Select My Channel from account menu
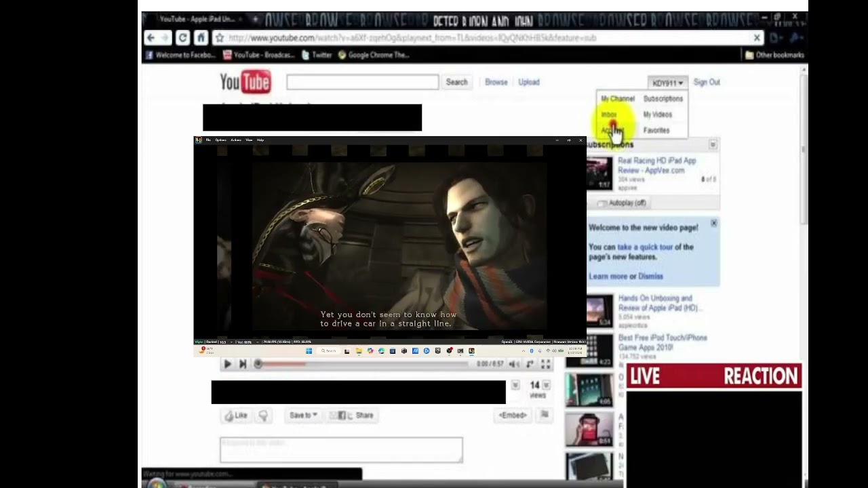Image resolution: width=868 pixels, height=488 pixels. [618, 99]
